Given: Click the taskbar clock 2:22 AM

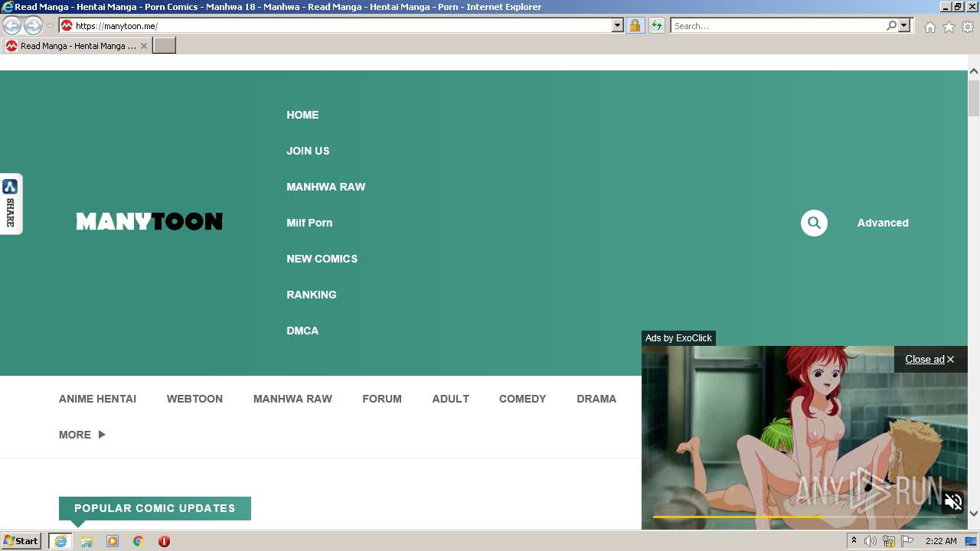Looking at the screenshot, I should (x=941, y=541).
